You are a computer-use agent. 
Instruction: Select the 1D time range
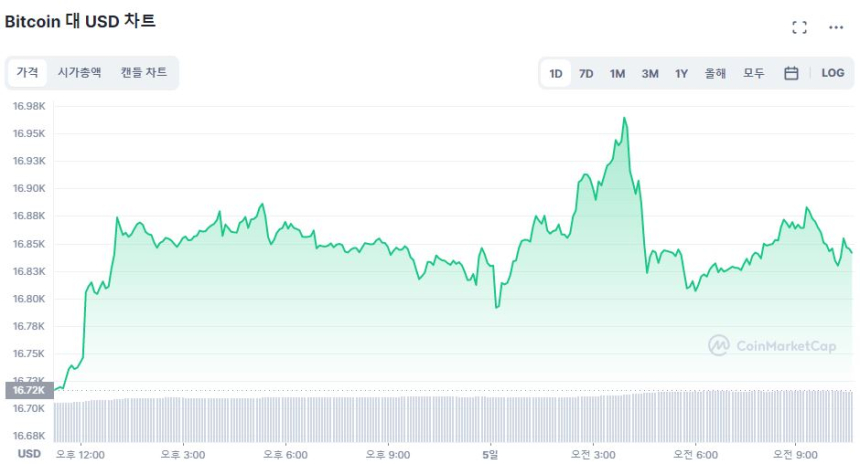pos(556,73)
